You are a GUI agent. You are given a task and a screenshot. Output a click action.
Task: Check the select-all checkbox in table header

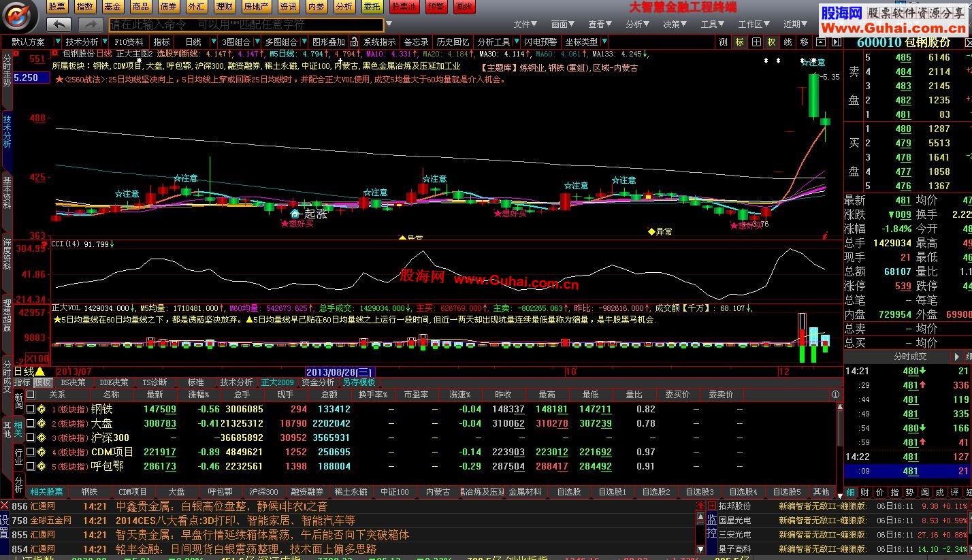coord(30,395)
